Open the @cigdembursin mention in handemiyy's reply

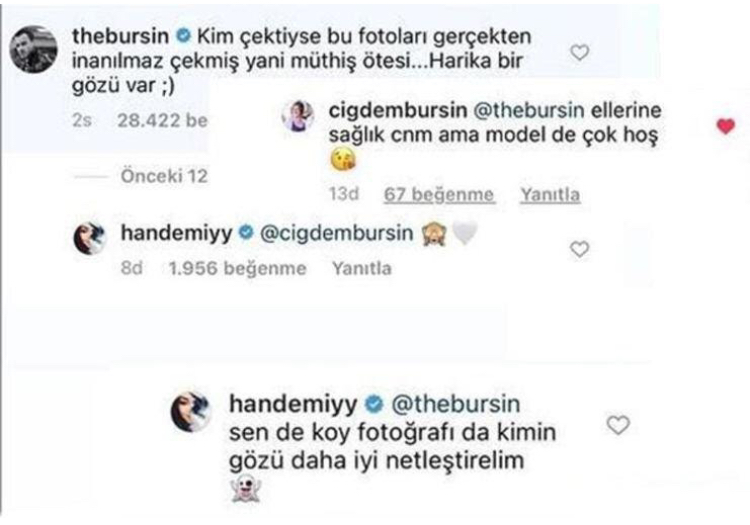tap(337, 233)
